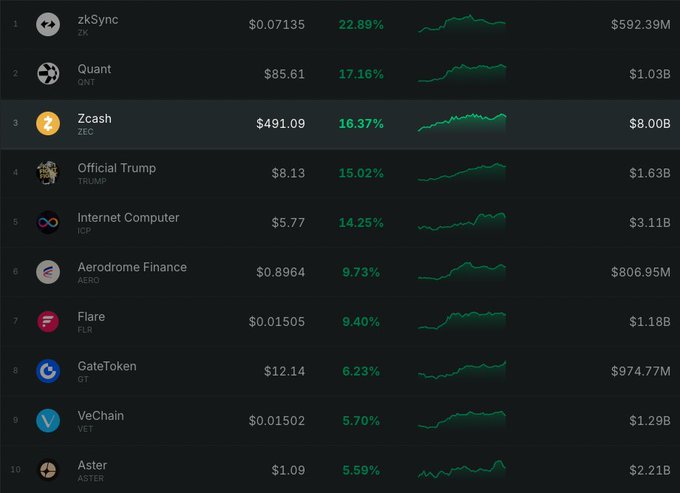Select the pink Flare logo icon

(x=48, y=321)
